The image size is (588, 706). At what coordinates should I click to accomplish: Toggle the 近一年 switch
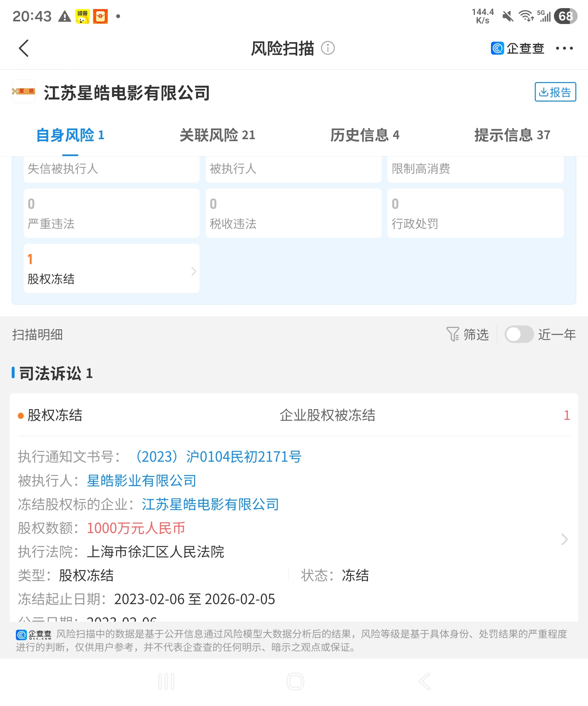click(x=519, y=334)
